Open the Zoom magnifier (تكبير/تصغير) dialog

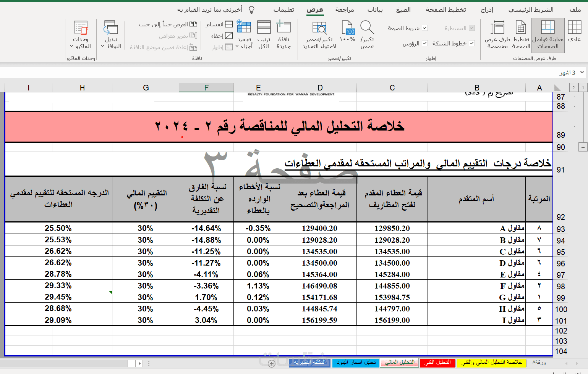[x=367, y=35]
